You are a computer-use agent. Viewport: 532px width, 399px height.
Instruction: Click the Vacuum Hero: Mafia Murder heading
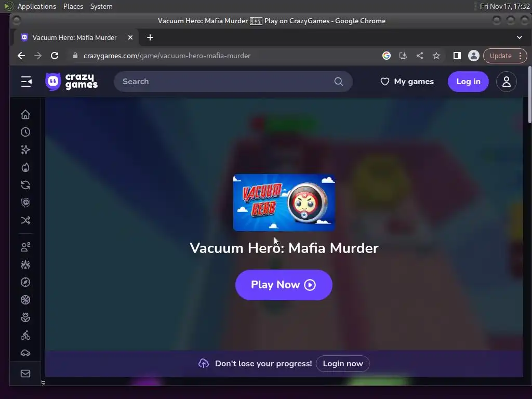pyautogui.click(x=284, y=248)
